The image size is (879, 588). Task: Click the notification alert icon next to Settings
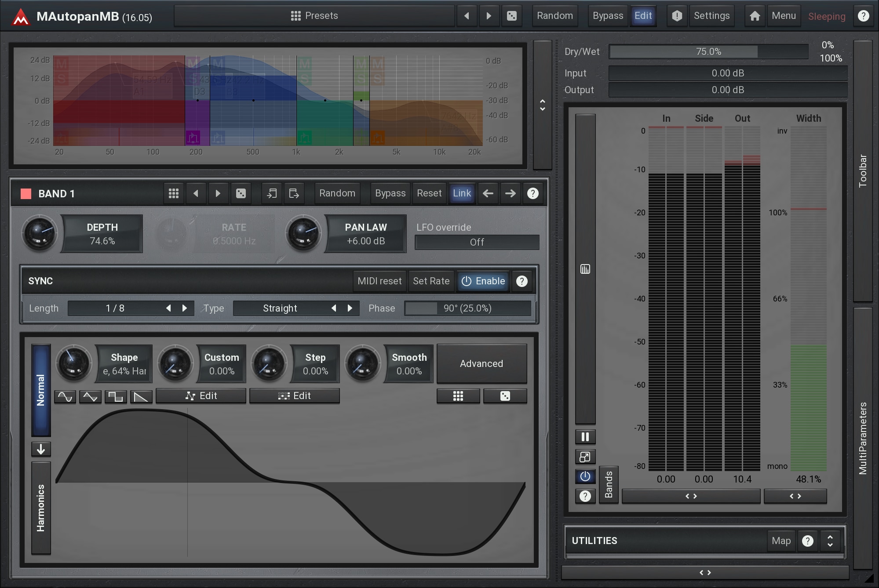(677, 16)
